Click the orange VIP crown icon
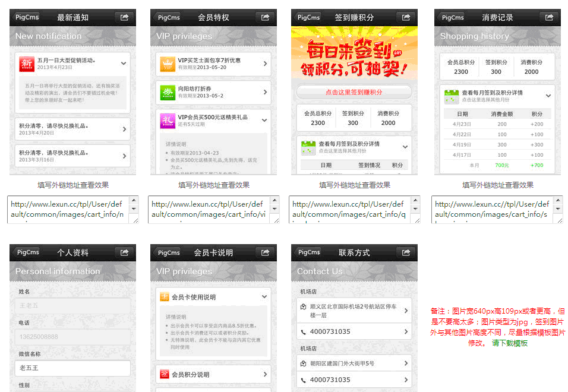Viewport: 568px width, 392px height. pyautogui.click(x=168, y=64)
